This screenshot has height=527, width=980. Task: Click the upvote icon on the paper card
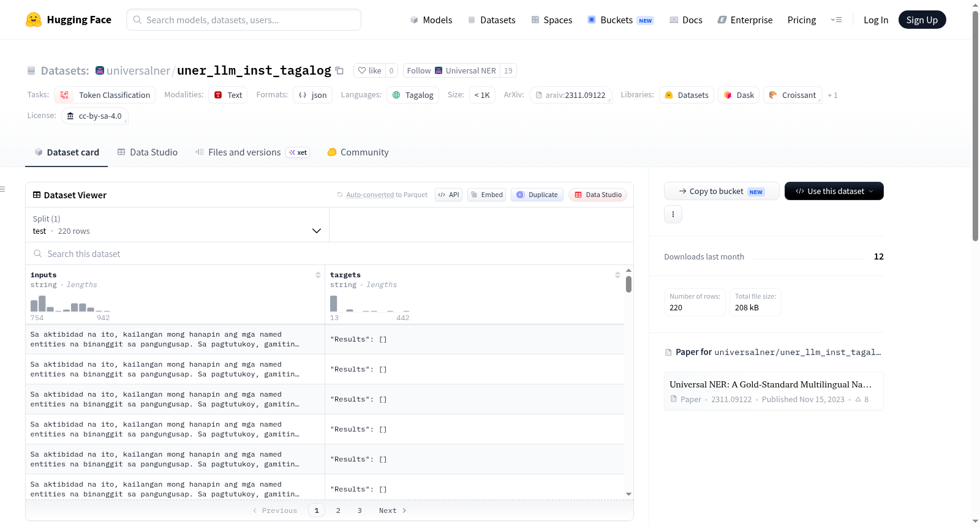click(x=858, y=399)
